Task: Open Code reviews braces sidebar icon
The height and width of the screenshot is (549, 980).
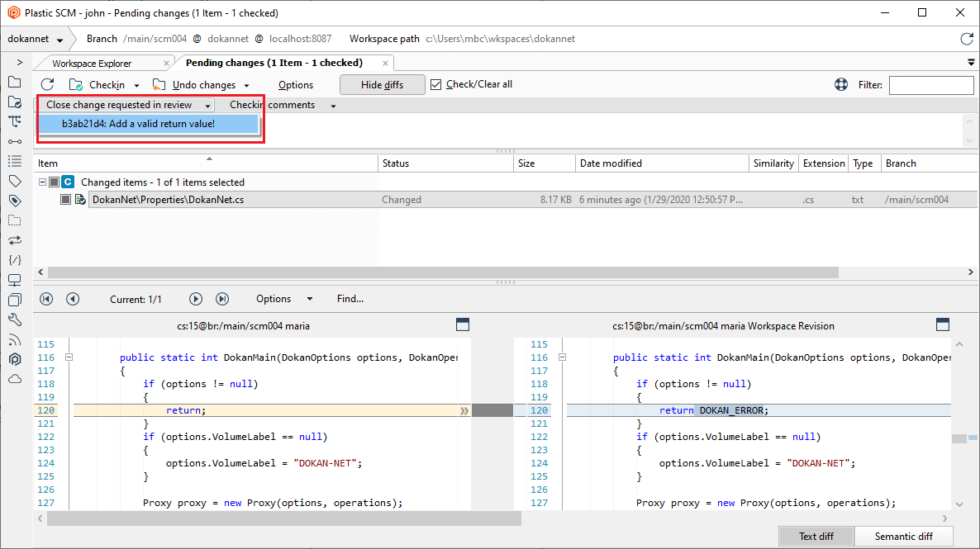Action: [x=15, y=260]
